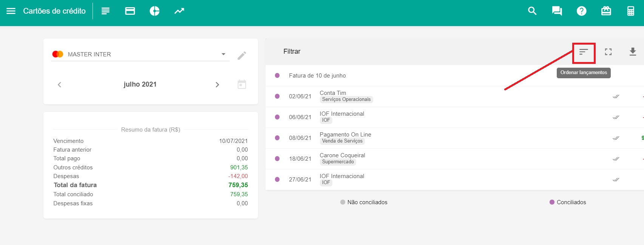Toggle reconciled check on Conta Tim row
The height and width of the screenshot is (245, 644).
click(x=616, y=96)
